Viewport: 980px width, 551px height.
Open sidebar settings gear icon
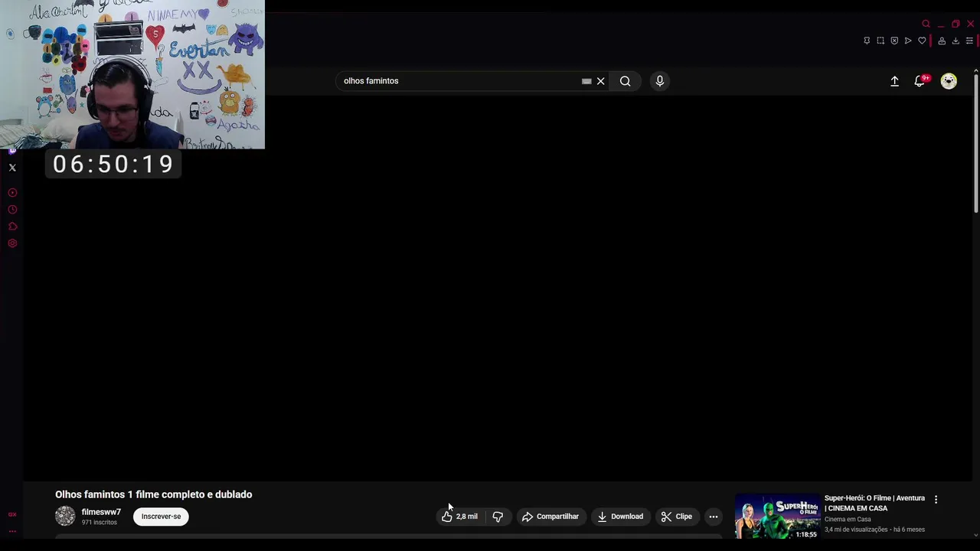[x=12, y=243]
